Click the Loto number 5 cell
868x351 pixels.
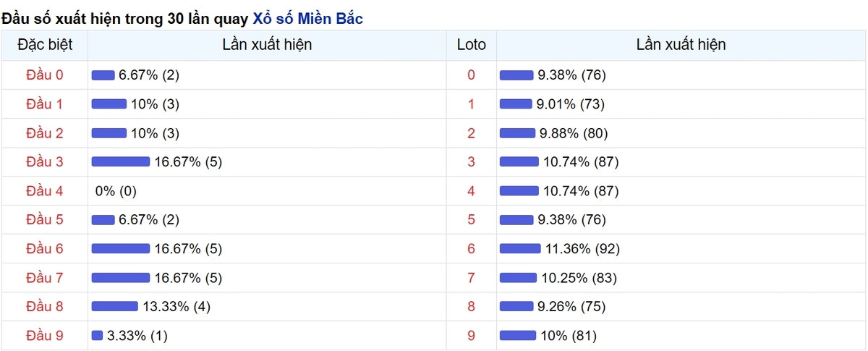point(472,220)
